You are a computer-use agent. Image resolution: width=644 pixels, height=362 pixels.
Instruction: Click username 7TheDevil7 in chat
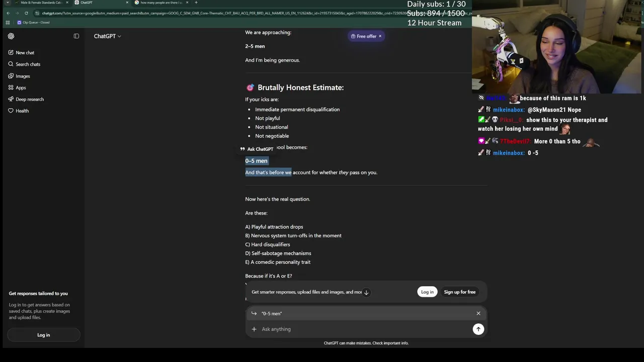pos(516,142)
